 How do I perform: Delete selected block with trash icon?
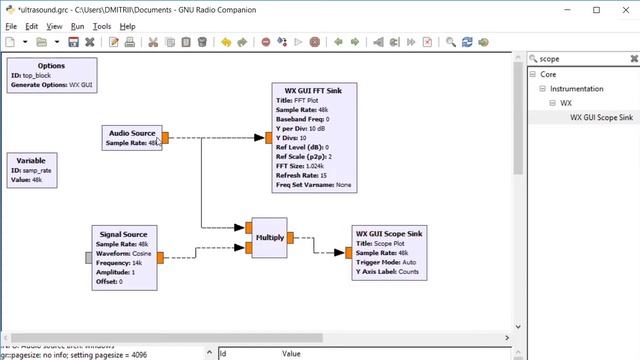pyautogui.click(x=202, y=42)
